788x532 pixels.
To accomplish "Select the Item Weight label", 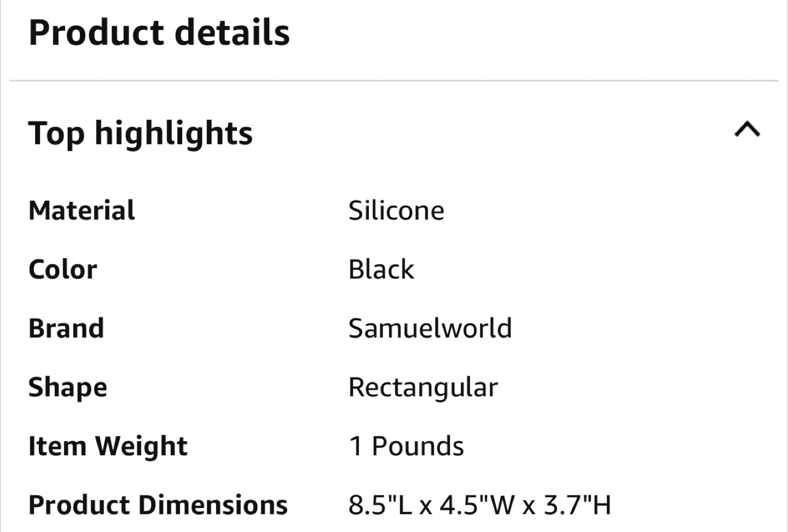I will pyautogui.click(x=108, y=446).
